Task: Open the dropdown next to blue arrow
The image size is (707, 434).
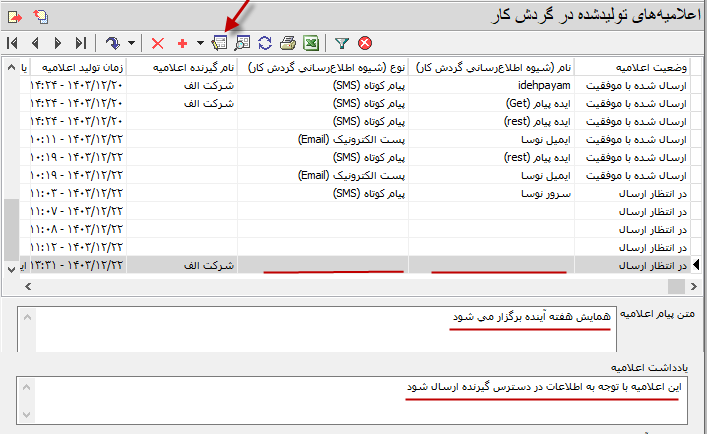Action: (131, 43)
